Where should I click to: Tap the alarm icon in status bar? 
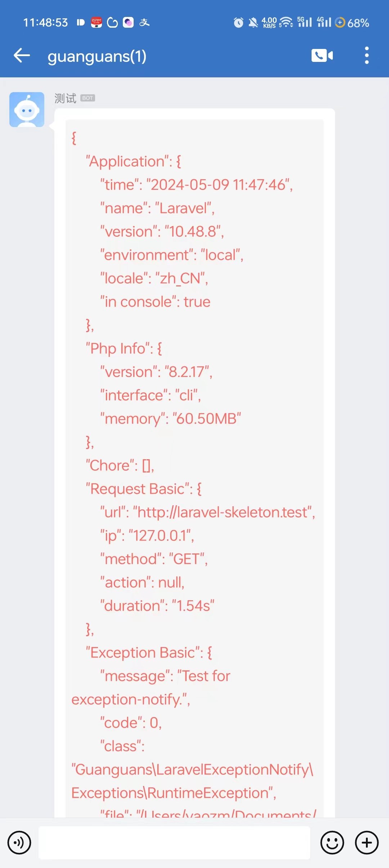238,23
